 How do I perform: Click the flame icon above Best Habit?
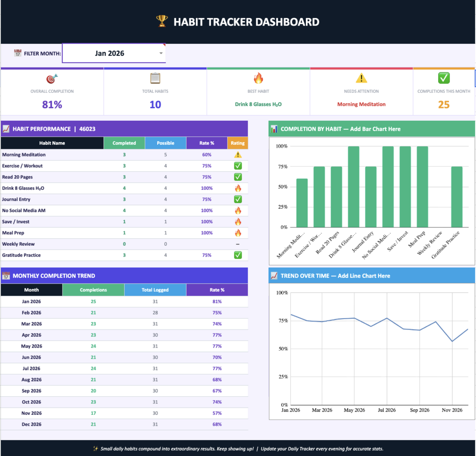pos(258,78)
